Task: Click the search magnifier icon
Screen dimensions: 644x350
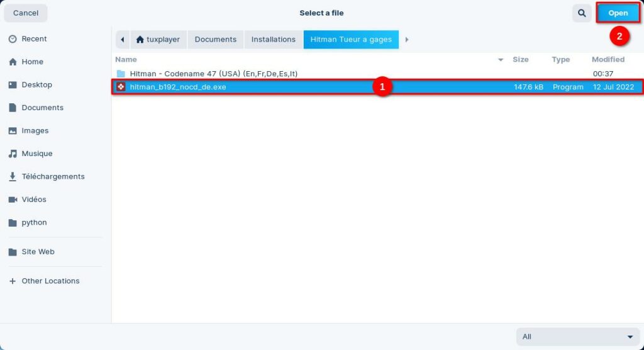Action: point(582,13)
